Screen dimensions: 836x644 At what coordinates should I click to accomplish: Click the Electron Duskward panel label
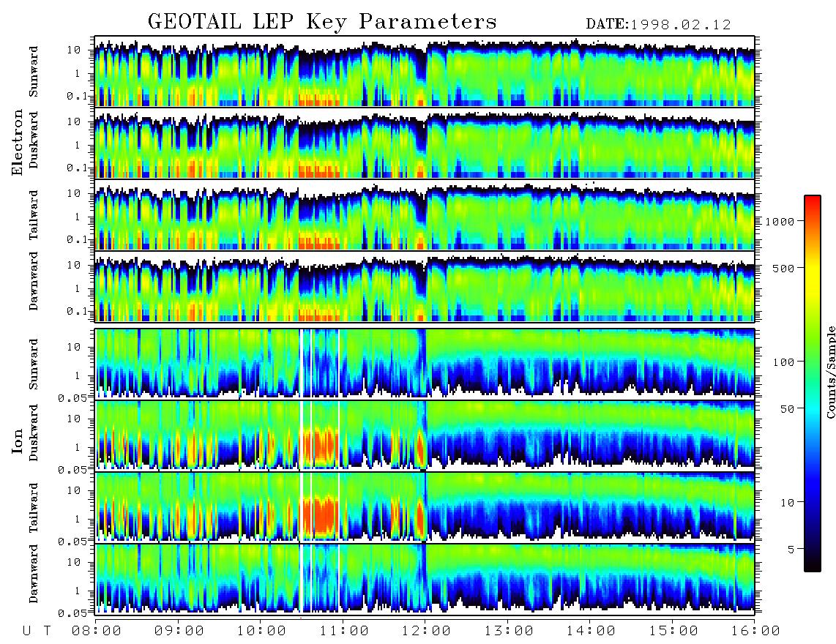[x=34, y=140]
